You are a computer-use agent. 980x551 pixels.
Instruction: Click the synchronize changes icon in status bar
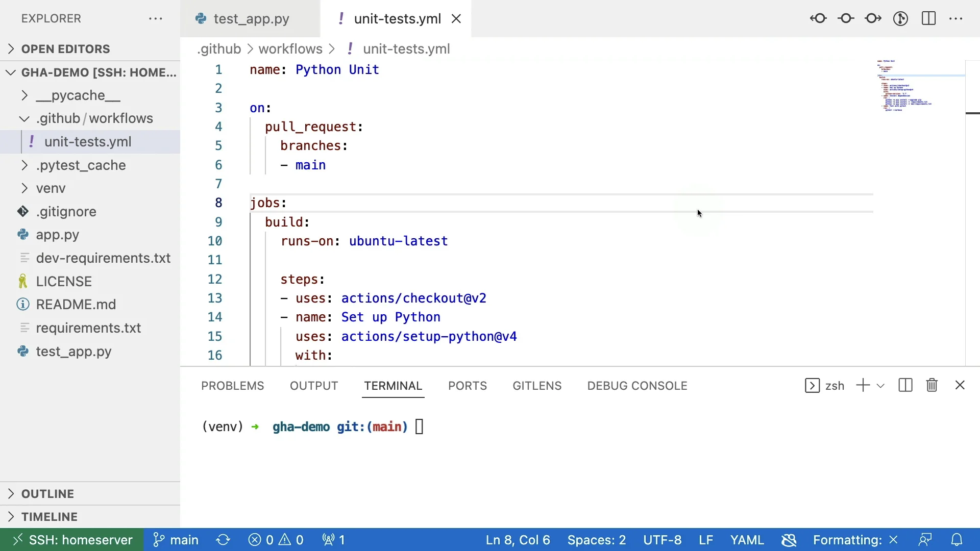pyautogui.click(x=223, y=540)
